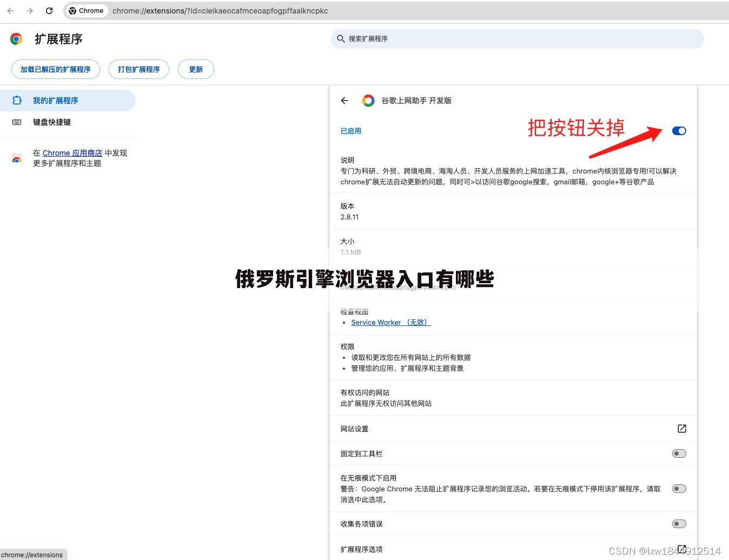Click the 网站设置 row label
This screenshot has width=729, height=560.
(x=354, y=429)
